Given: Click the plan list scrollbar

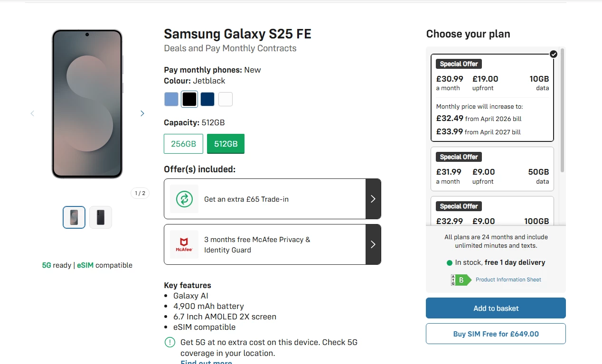Looking at the screenshot, I should coord(562,110).
